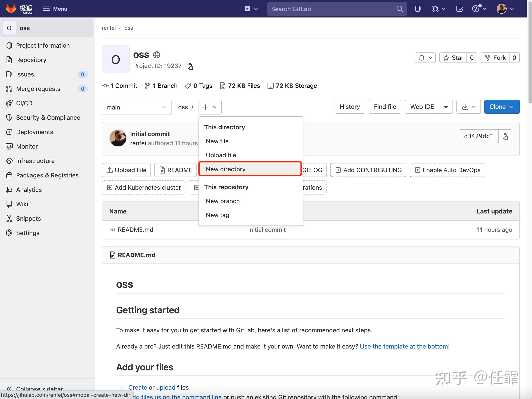This screenshot has width=532, height=399.
Task: Open CI/CD rocket item in sidebar
Action: (x=24, y=103)
